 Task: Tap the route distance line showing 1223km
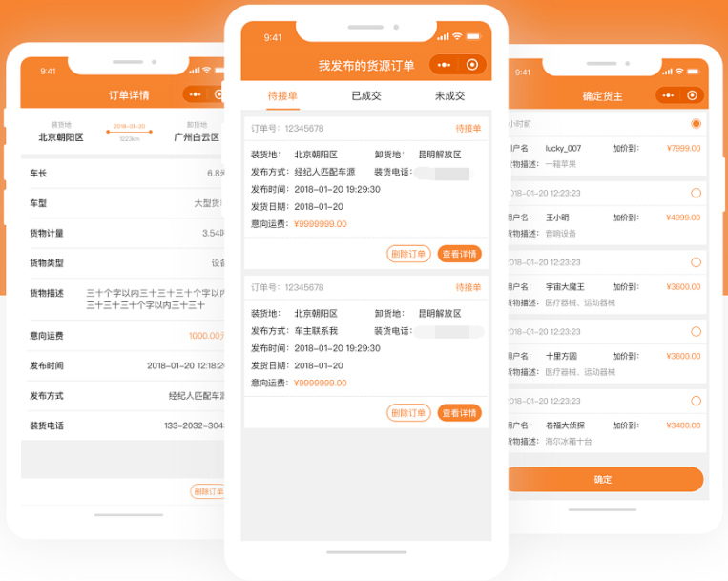[x=129, y=132]
